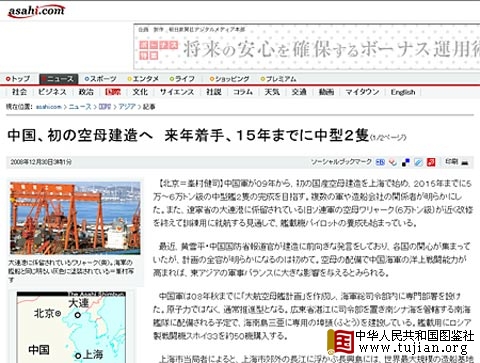Click the bonus investment banner advertisement
Image resolution: width=480 pixels, height=363 pixels.
[307, 47]
